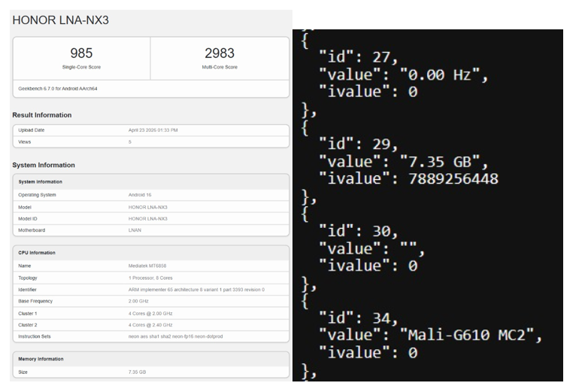Screen dimensions: 588x386
Task: Select the Cluster 1 cores value
Action: (150, 313)
